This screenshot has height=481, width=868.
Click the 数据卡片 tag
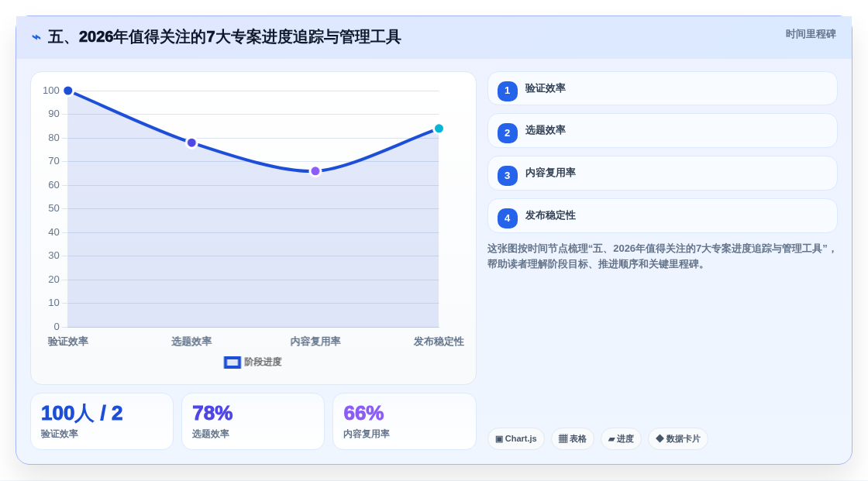point(678,439)
